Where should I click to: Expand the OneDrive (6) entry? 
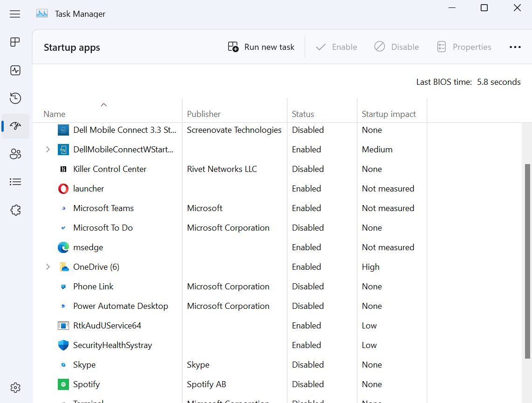(x=48, y=266)
